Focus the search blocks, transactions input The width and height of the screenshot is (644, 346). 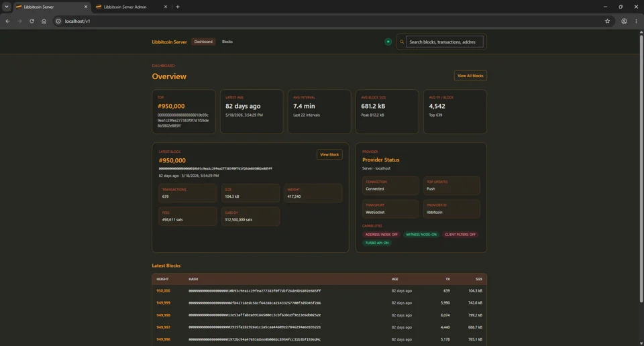pyautogui.click(x=444, y=42)
